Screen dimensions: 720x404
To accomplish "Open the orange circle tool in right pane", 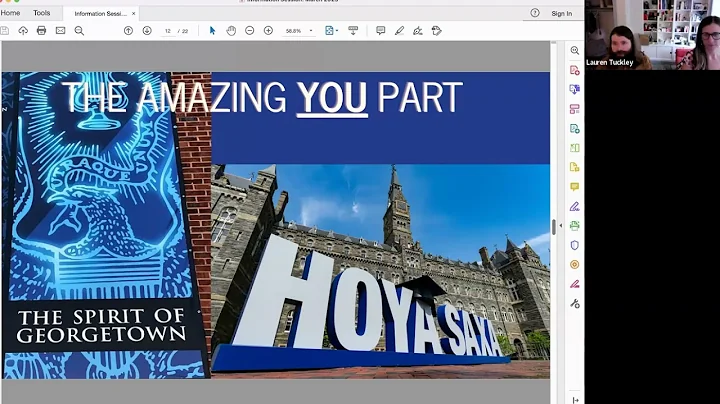I will (x=574, y=264).
